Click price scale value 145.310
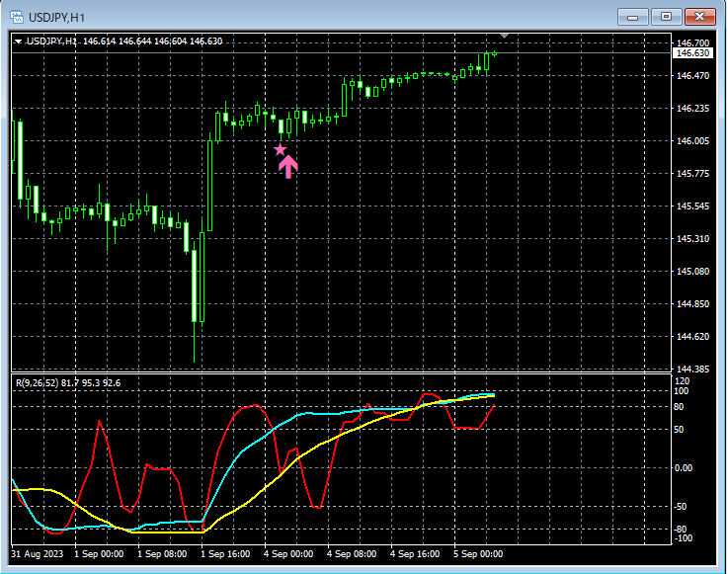 point(692,239)
